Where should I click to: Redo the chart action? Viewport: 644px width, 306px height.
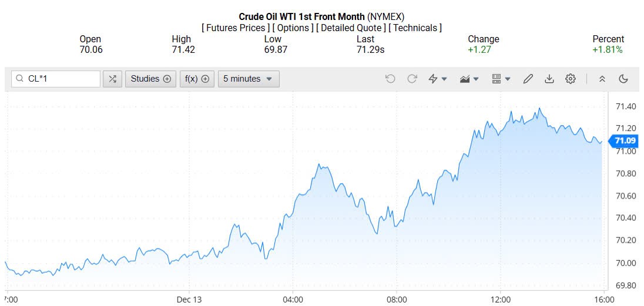coord(412,79)
